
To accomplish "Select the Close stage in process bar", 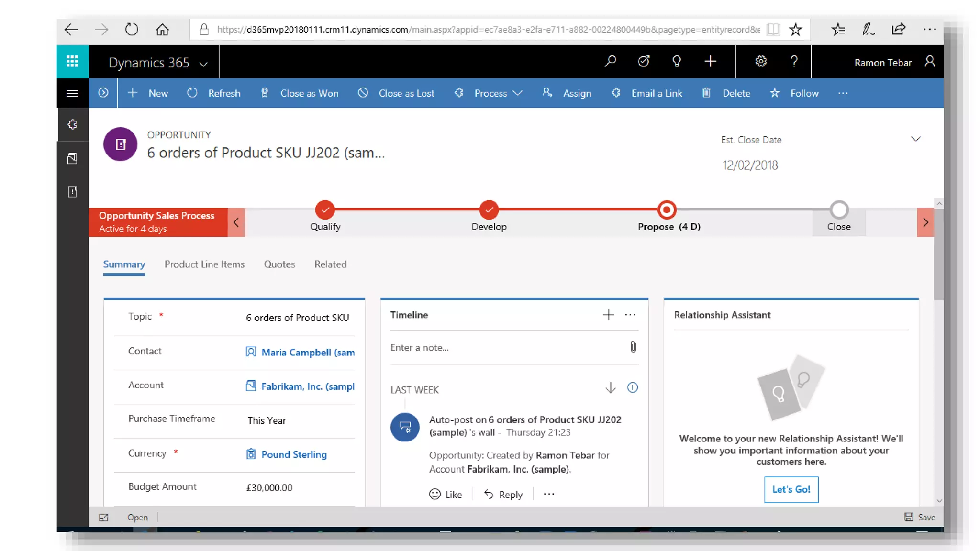I will coord(839,210).
